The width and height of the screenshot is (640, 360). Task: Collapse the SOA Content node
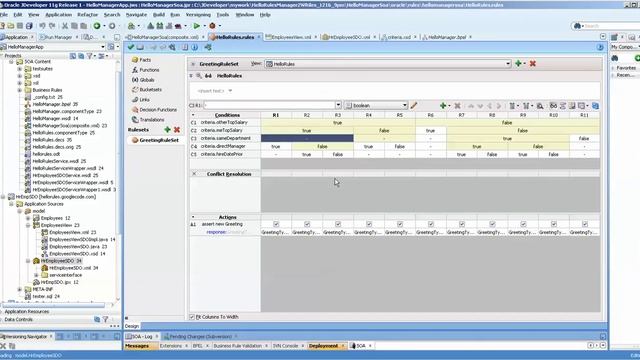[x=11, y=62]
